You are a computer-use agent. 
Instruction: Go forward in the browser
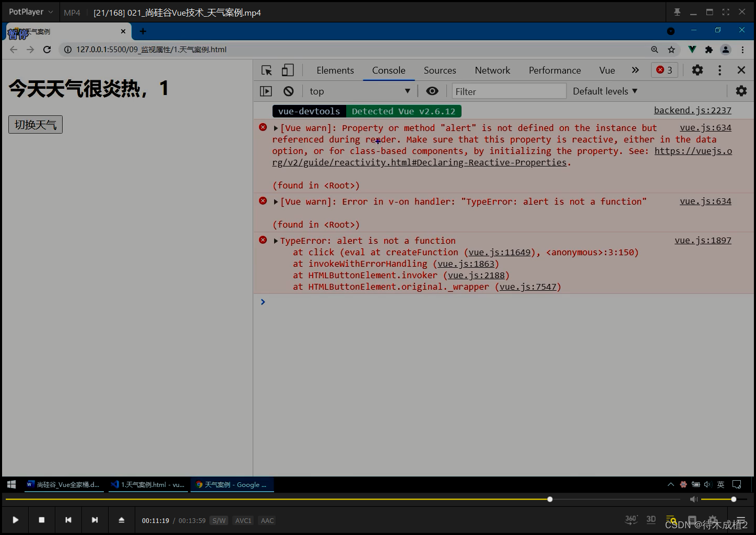(x=30, y=50)
